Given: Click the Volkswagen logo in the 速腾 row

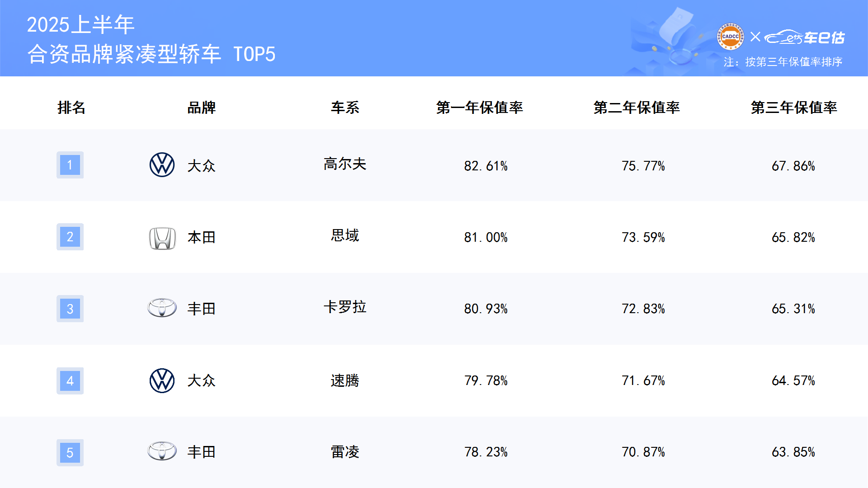Looking at the screenshot, I should point(162,380).
